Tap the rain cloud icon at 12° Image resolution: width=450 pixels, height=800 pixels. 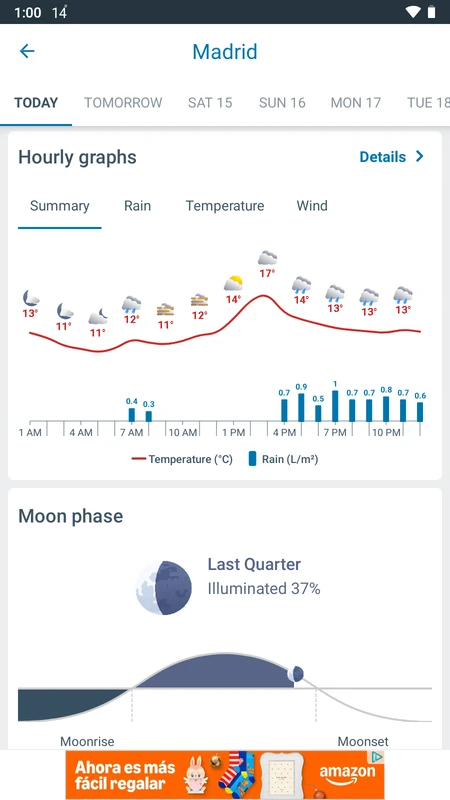point(131,305)
